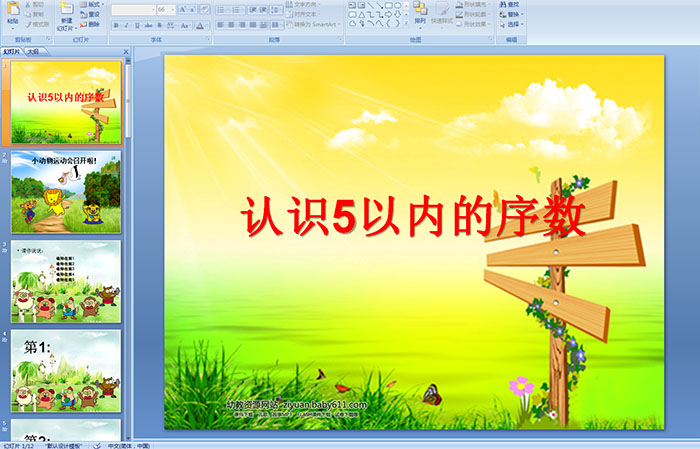700x449 pixels.
Task: Click the spell check icon in status bar
Action: 97,445
